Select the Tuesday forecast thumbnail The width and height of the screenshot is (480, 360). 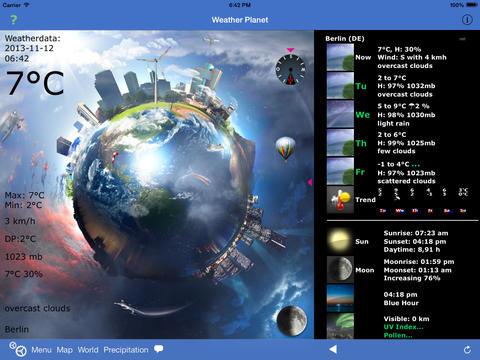(x=340, y=86)
